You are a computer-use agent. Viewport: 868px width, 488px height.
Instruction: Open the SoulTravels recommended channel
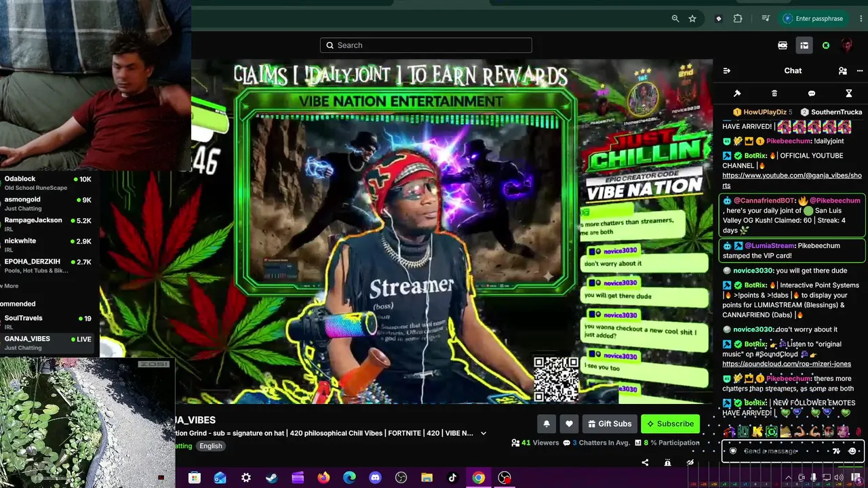point(49,322)
